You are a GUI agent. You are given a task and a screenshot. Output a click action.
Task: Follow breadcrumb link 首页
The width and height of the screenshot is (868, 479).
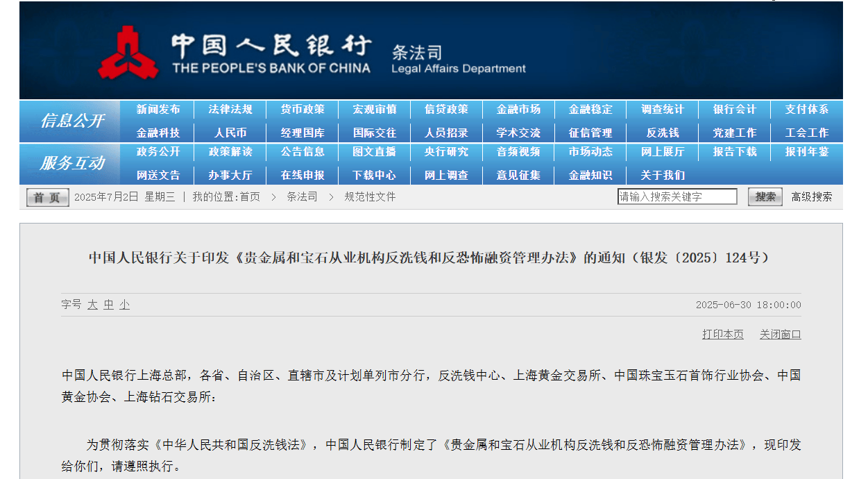250,197
